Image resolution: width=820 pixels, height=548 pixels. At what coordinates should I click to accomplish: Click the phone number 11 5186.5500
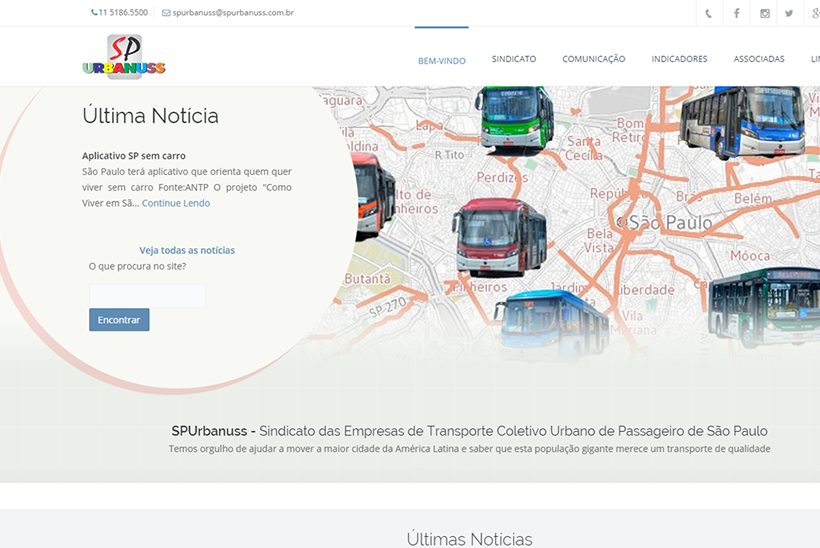point(123,13)
